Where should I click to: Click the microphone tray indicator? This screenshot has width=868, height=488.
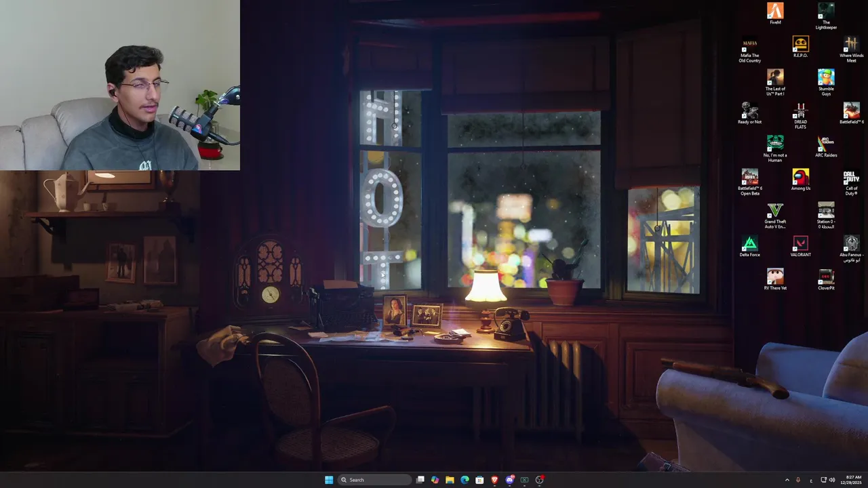798,480
